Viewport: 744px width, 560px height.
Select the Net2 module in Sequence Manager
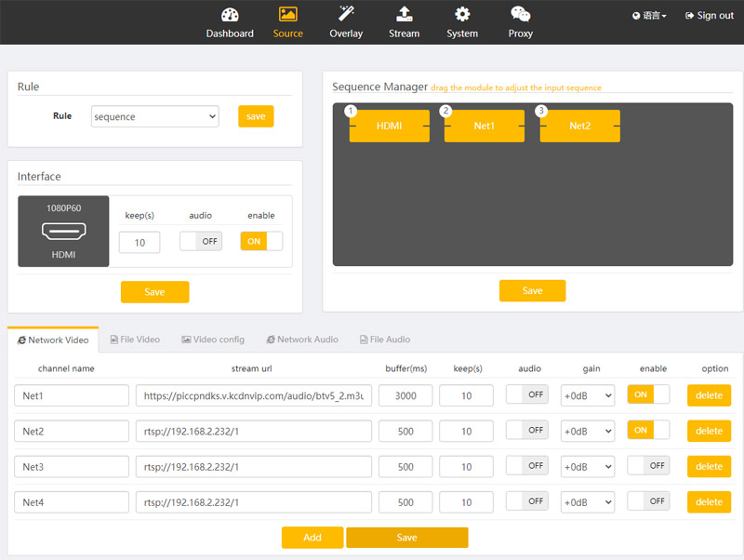coord(579,126)
